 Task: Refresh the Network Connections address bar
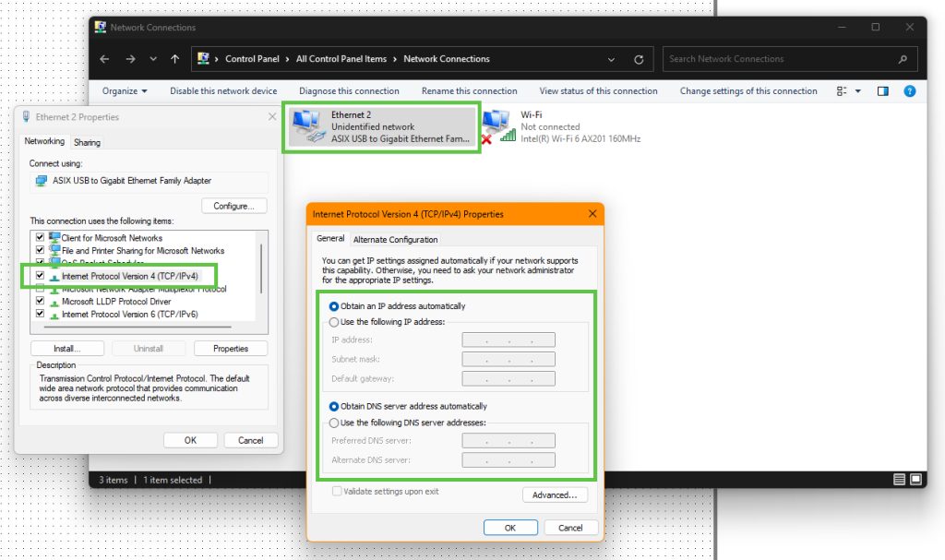[x=638, y=59]
